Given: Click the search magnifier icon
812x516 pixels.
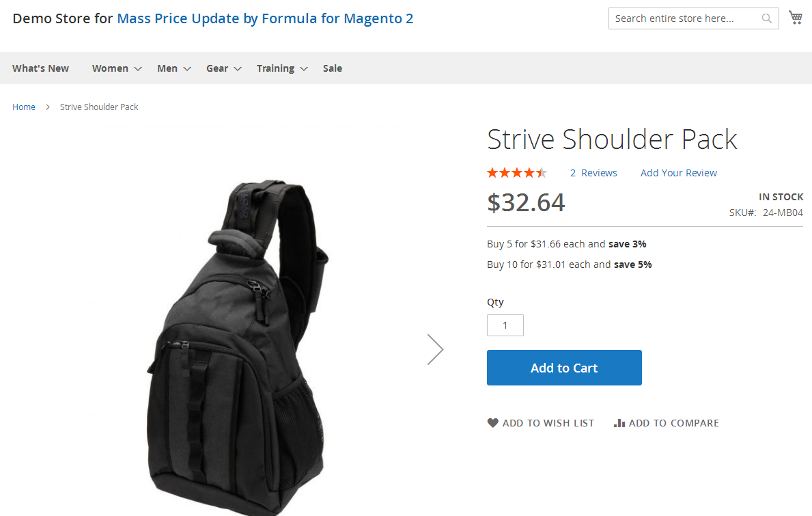Looking at the screenshot, I should (x=766, y=18).
